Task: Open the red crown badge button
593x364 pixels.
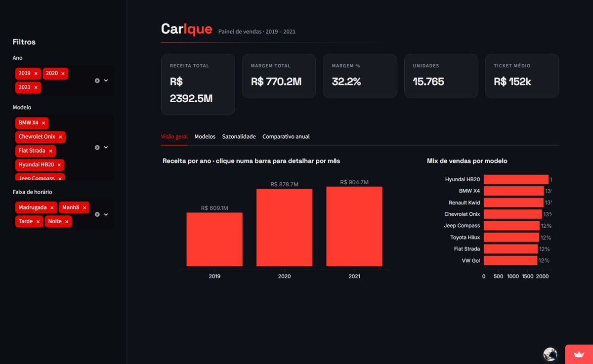Action: pos(579,354)
